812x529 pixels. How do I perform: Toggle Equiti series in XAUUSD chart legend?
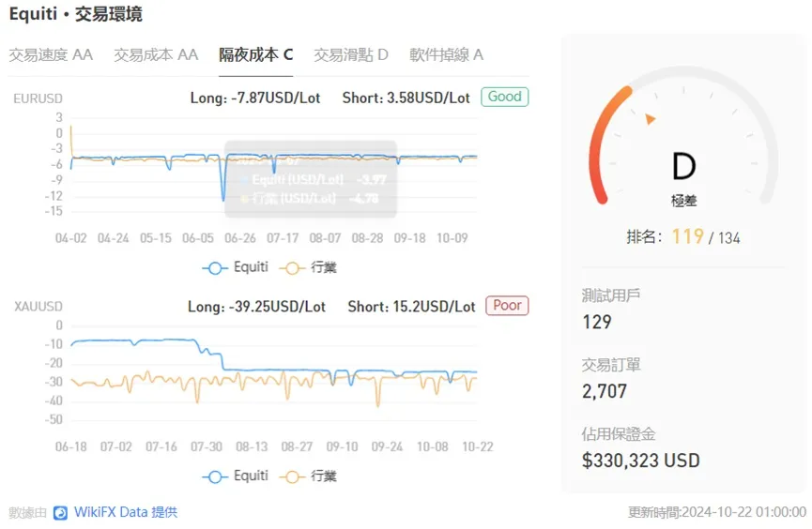235,476
